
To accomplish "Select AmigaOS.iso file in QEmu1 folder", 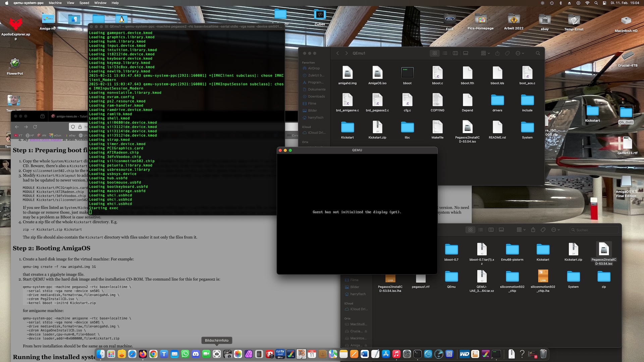I will tap(377, 75).
